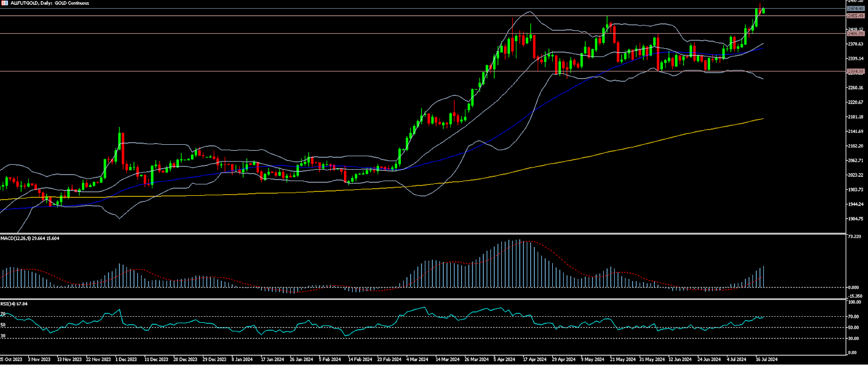The image size is (868, 365).
Task: Click the MACD scale value 73.220
Action: [856, 237]
